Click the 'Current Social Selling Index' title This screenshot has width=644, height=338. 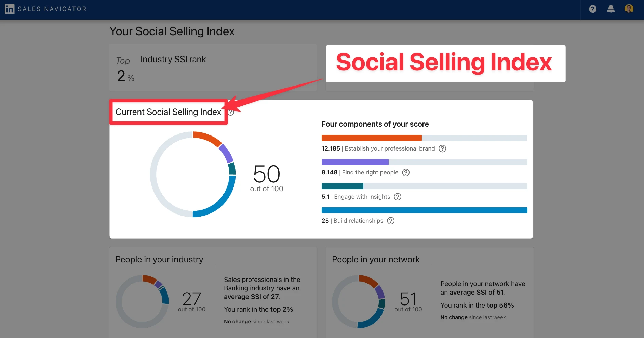pos(169,112)
